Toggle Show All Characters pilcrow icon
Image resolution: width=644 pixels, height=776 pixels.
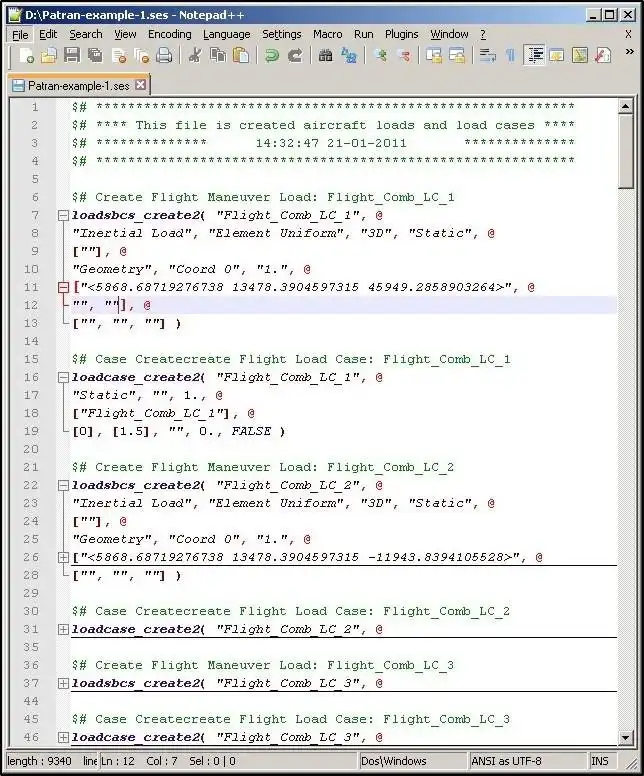(510, 55)
